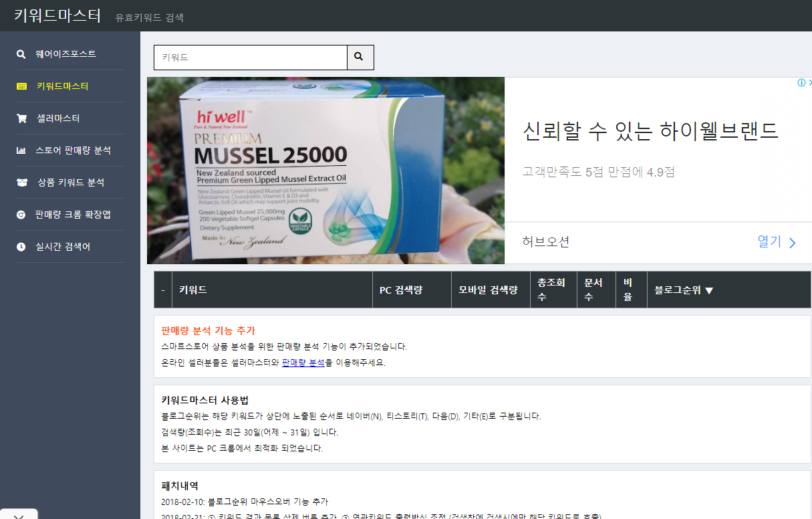Click the box icon for 상품 키워드 분석
The image size is (812, 519).
(22, 183)
